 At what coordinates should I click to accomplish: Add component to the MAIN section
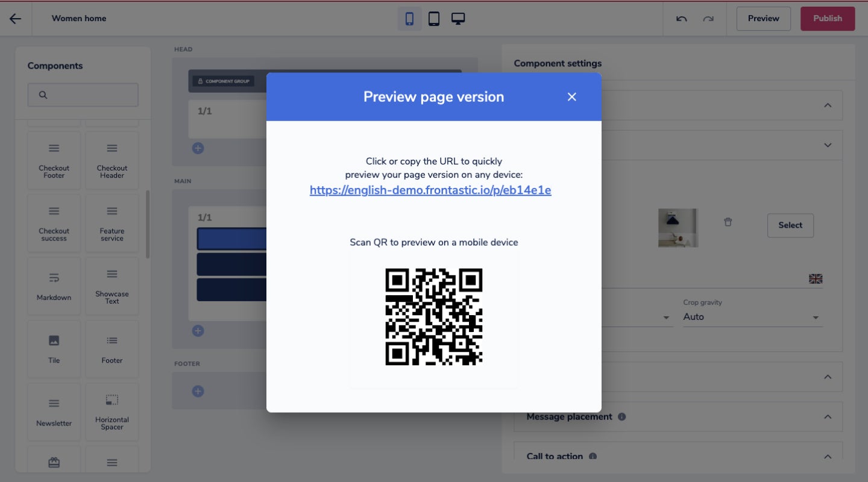pos(198,331)
